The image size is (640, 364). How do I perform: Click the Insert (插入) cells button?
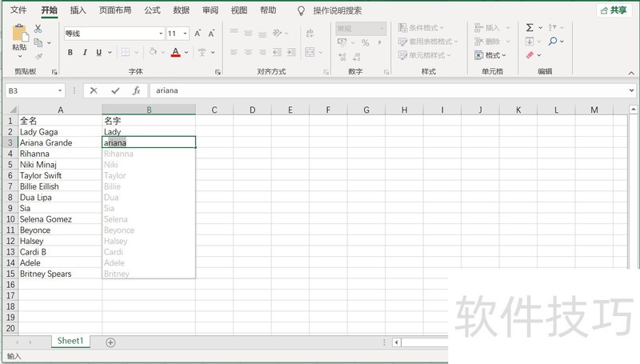[487, 28]
